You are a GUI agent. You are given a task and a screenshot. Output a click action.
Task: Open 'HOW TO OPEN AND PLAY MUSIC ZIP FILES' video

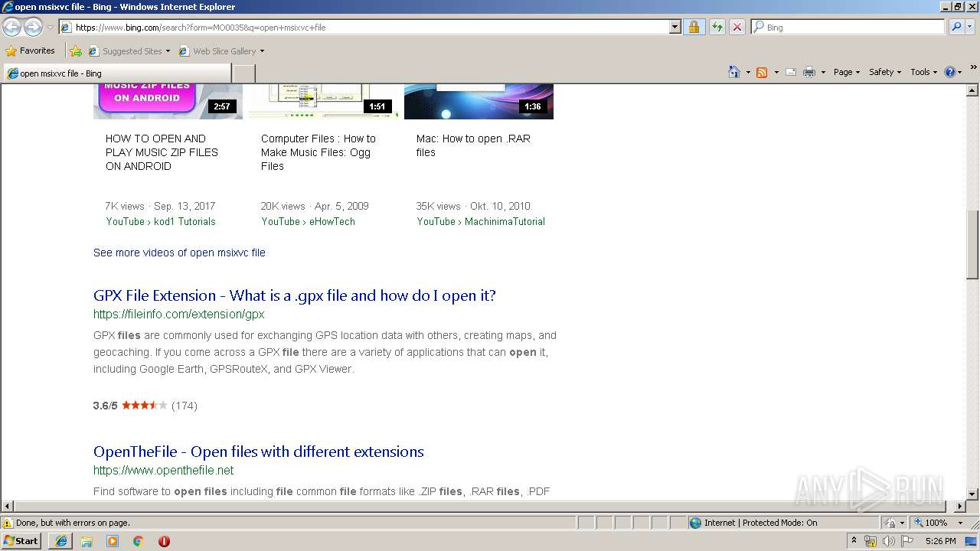[162, 152]
